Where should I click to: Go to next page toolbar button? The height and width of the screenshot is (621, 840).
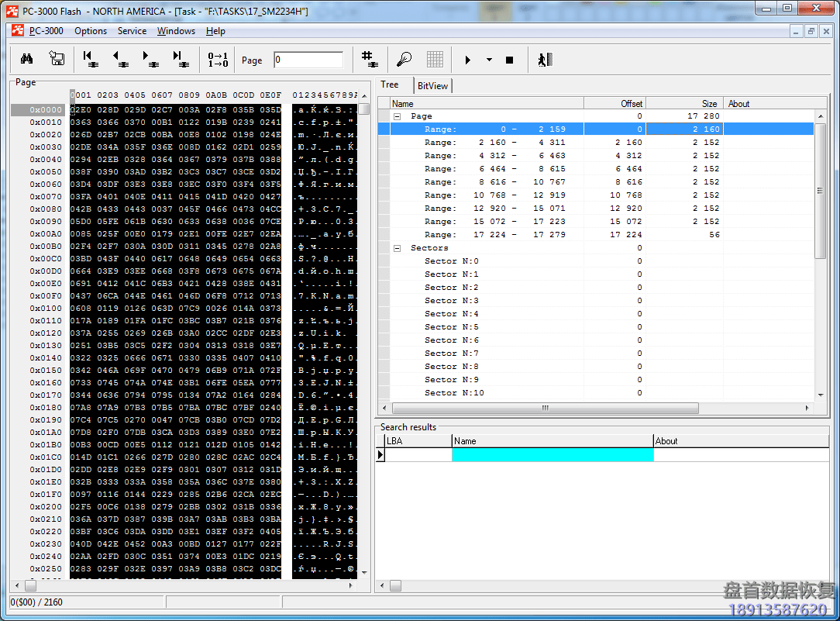tap(150, 60)
